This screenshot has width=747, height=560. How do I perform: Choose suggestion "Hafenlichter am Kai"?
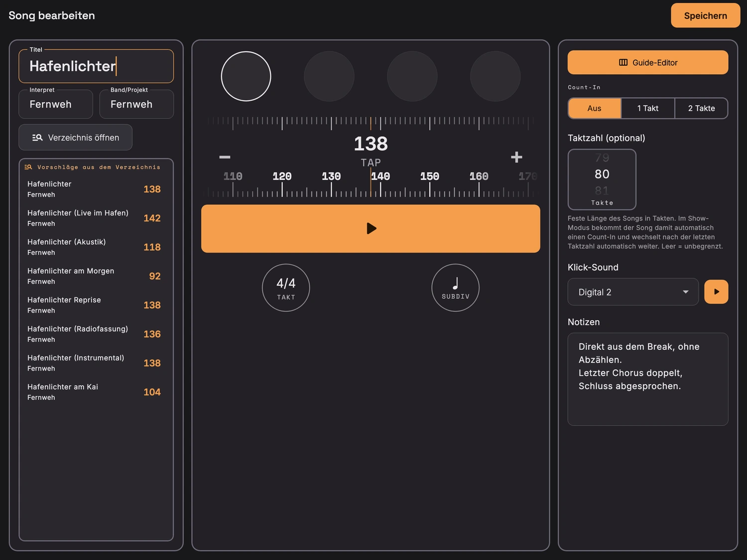pyautogui.click(x=96, y=392)
